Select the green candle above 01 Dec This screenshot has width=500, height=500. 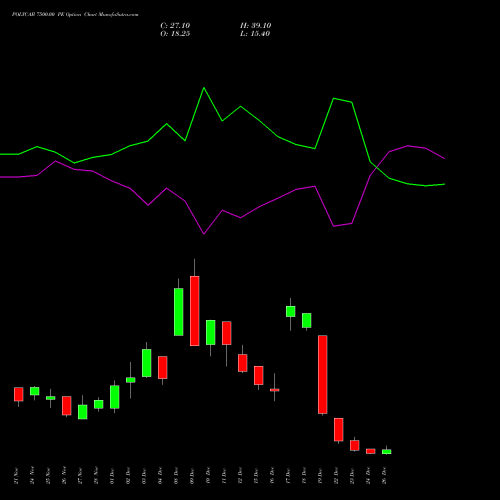pyautogui.click(x=115, y=397)
